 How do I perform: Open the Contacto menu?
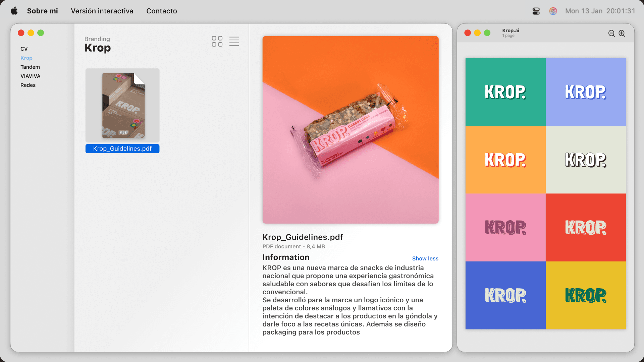pyautogui.click(x=162, y=11)
